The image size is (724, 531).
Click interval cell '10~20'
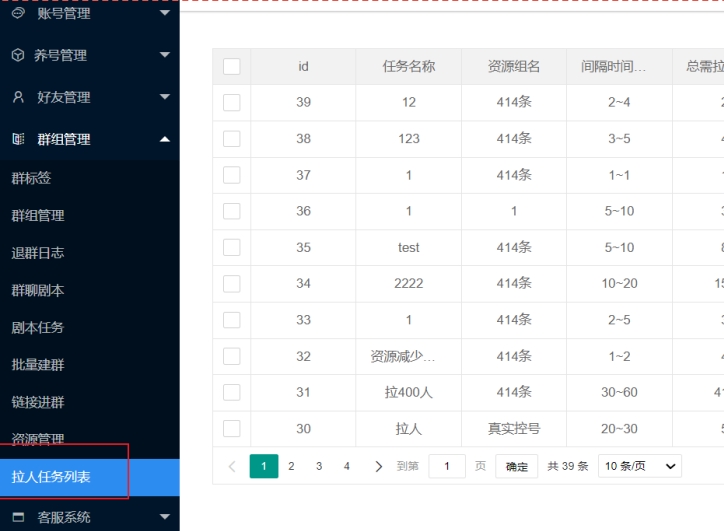tap(619, 284)
